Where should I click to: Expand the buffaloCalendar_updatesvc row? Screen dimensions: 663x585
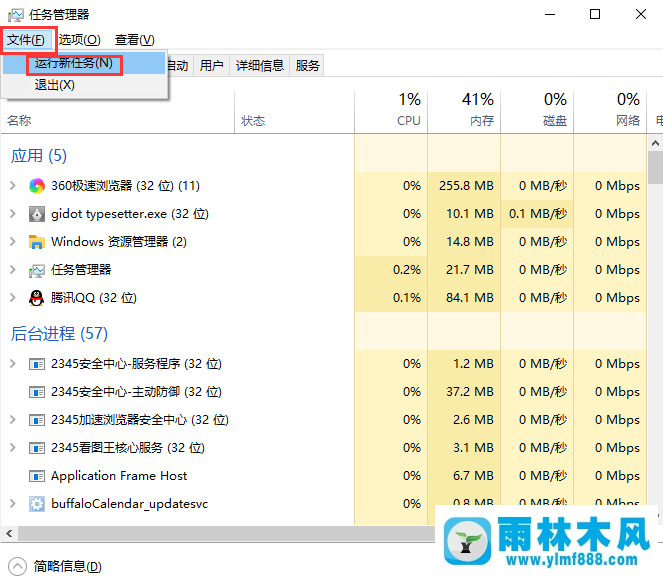13,504
